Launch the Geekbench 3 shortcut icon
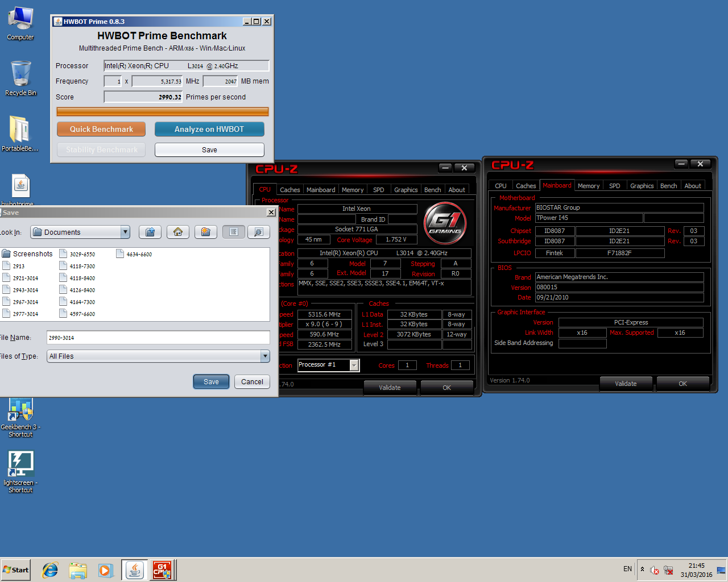This screenshot has width=728, height=582. [x=20, y=417]
